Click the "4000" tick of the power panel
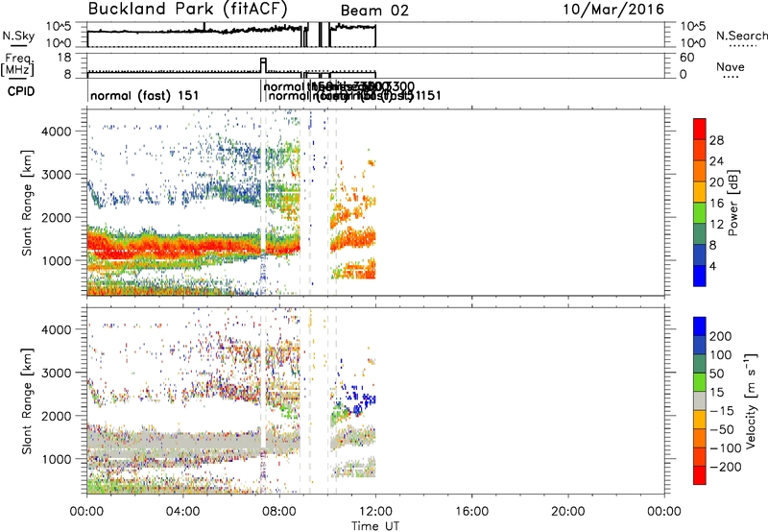768x532 pixels. point(57,132)
